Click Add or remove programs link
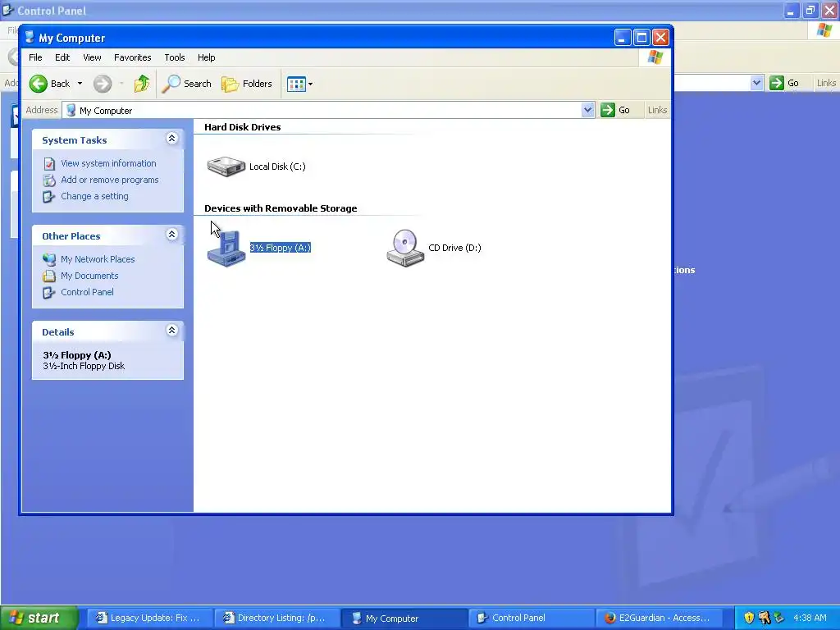 pyautogui.click(x=109, y=180)
